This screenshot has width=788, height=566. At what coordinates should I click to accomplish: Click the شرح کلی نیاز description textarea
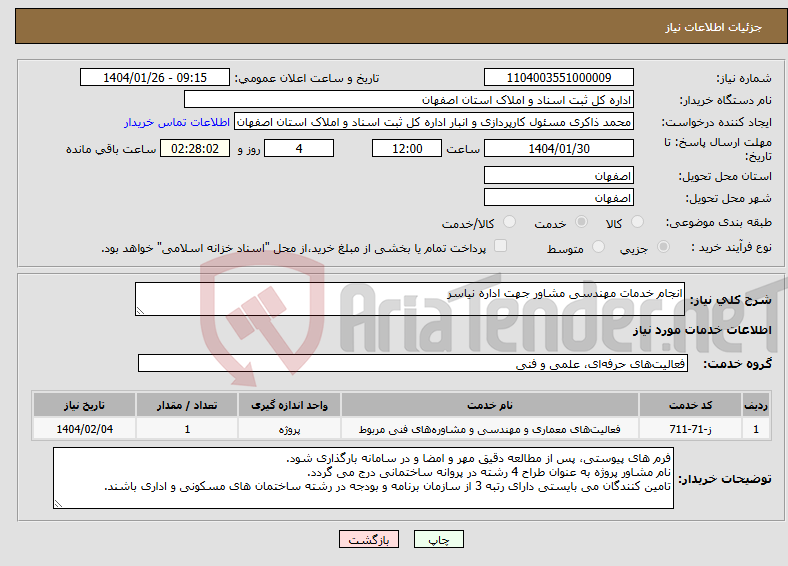pos(410,299)
